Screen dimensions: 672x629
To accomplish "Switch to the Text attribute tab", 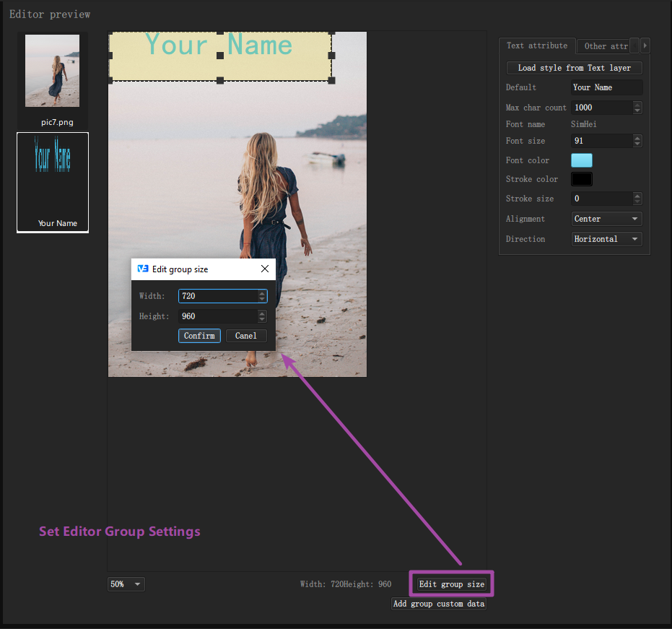I will [536, 45].
